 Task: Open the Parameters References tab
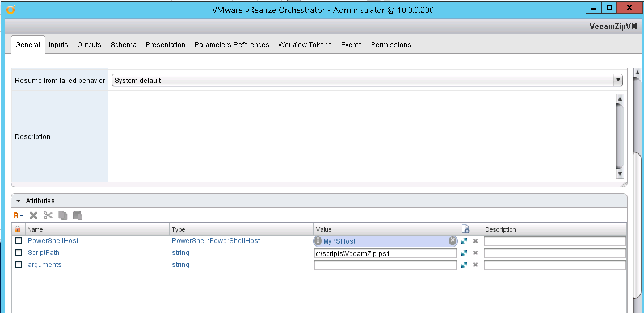click(x=231, y=45)
